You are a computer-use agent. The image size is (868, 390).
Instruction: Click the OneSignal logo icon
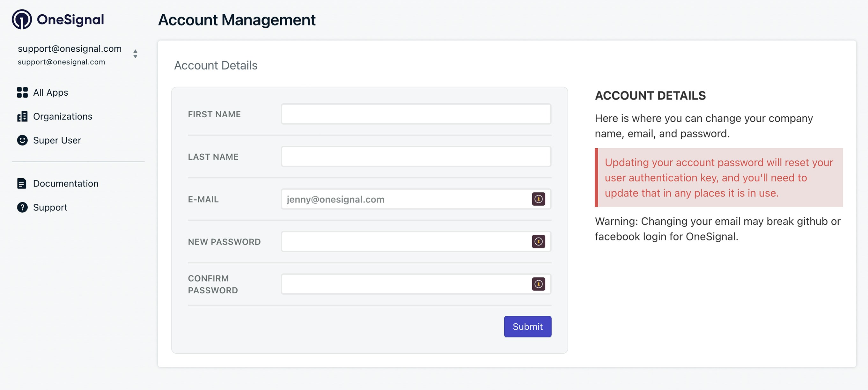tap(22, 19)
